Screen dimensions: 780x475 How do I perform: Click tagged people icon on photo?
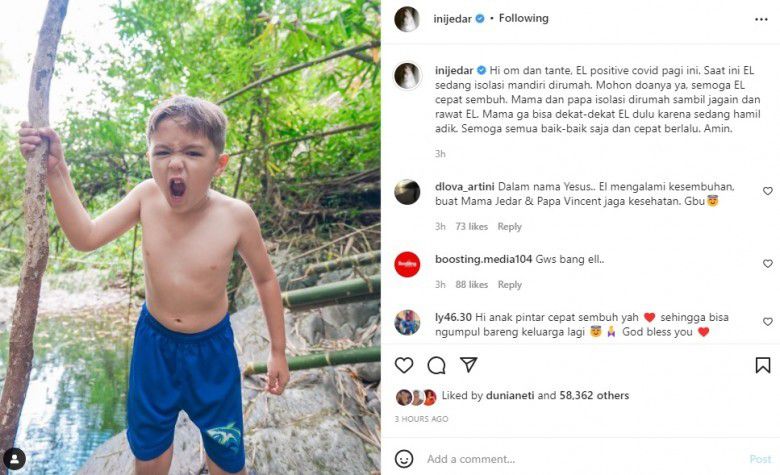(x=15, y=459)
